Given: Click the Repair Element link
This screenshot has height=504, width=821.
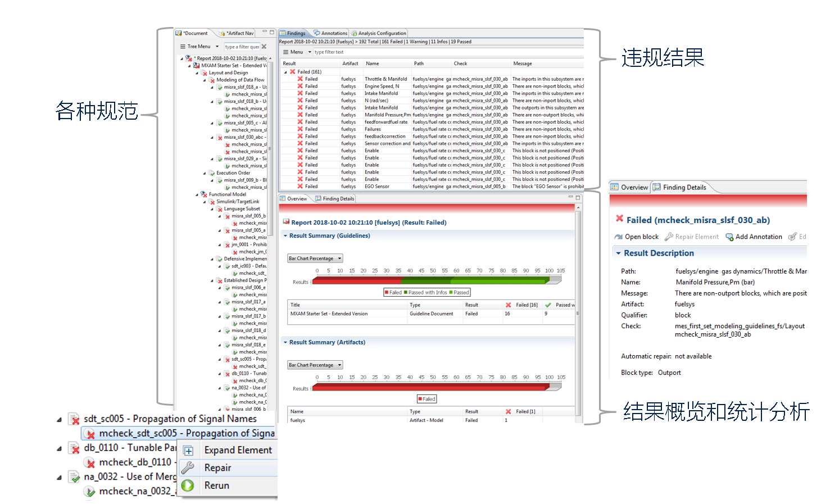Looking at the screenshot, I should tap(697, 237).
